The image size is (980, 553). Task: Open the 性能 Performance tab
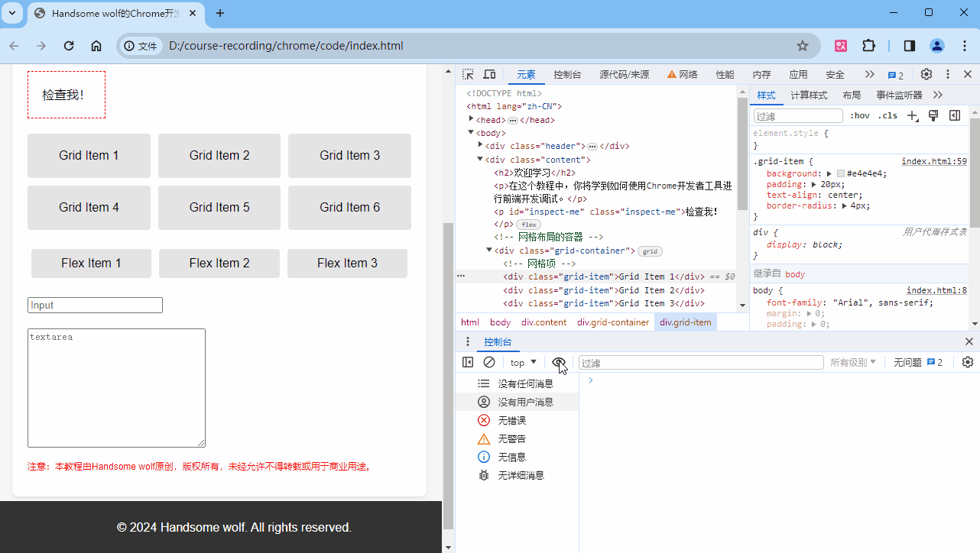pos(725,75)
